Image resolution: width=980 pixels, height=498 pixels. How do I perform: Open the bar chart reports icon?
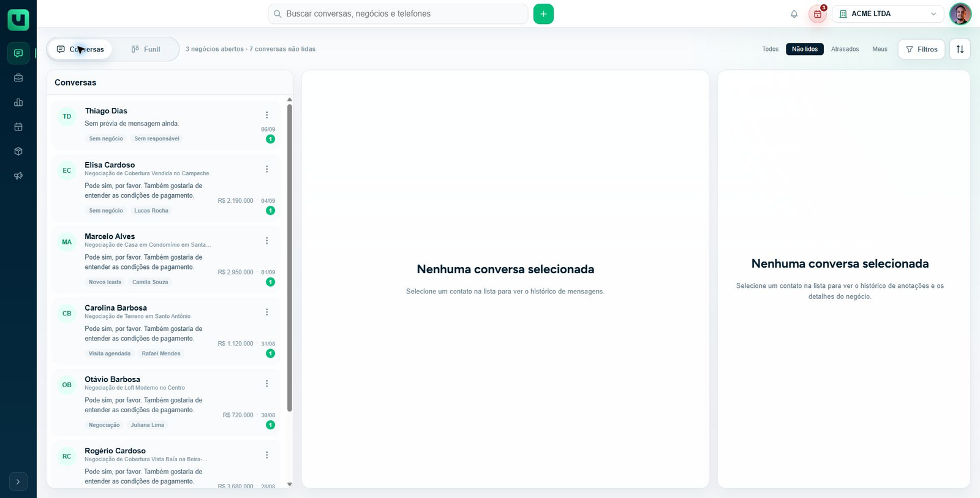18,102
